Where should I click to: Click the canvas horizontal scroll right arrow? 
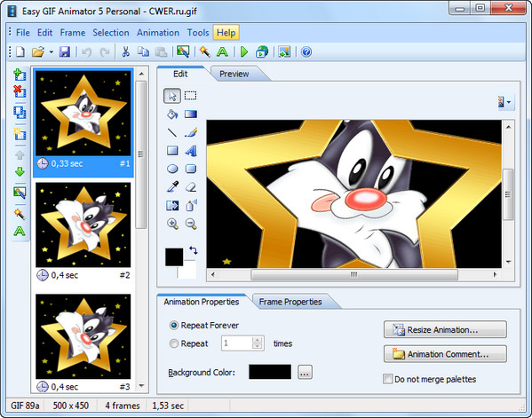point(495,274)
